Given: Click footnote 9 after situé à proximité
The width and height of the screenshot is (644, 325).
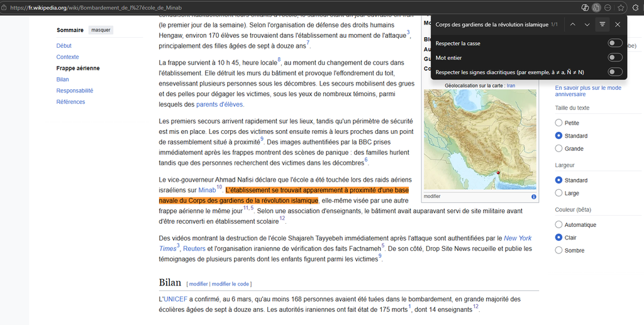Looking at the screenshot, I should pos(262,139).
